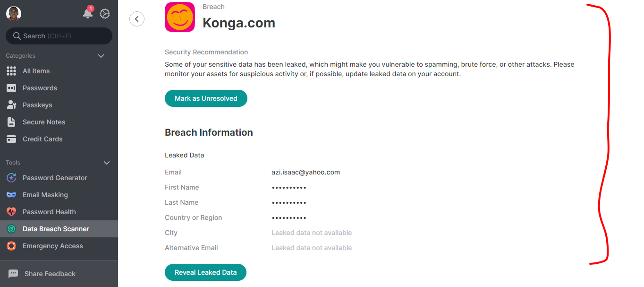The width and height of the screenshot is (644, 287).
Task: Click the Password Health heart icon
Action: [x=11, y=212]
